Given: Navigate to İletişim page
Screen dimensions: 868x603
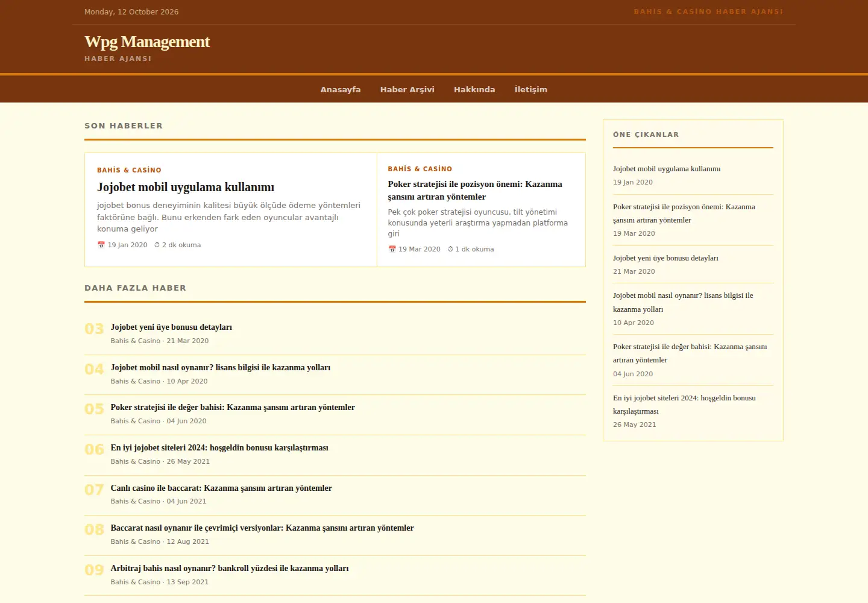Looking at the screenshot, I should [x=531, y=89].
